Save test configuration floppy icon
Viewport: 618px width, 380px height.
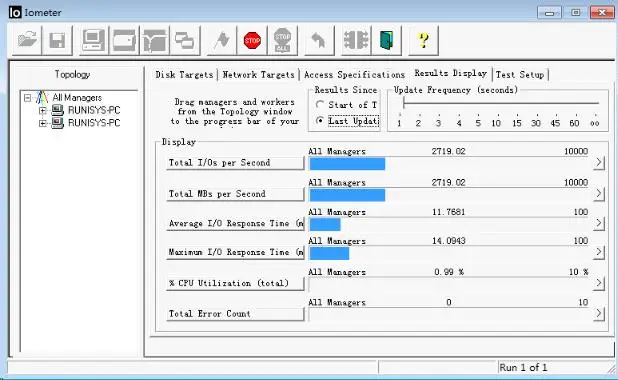pyautogui.click(x=57, y=40)
